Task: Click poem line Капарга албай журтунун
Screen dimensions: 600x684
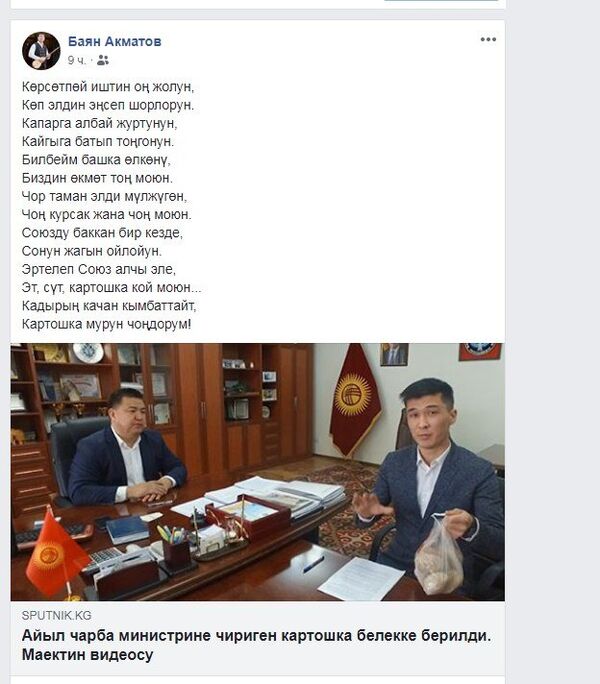Action: pos(99,123)
